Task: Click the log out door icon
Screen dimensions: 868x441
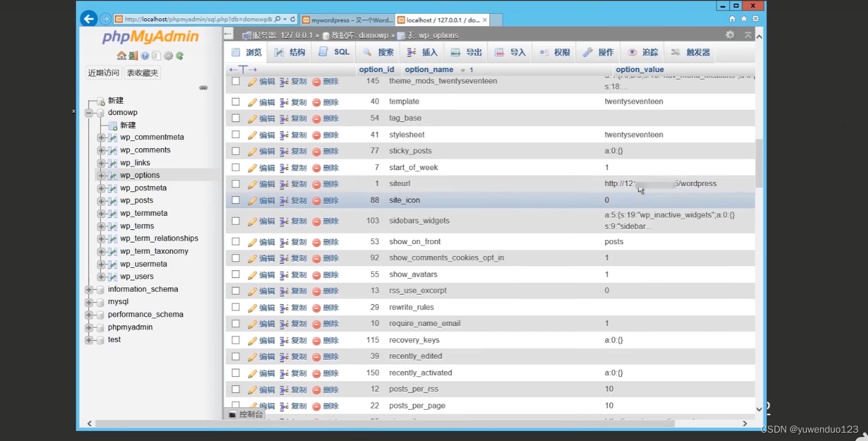Action: pyautogui.click(x=133, y=56)
